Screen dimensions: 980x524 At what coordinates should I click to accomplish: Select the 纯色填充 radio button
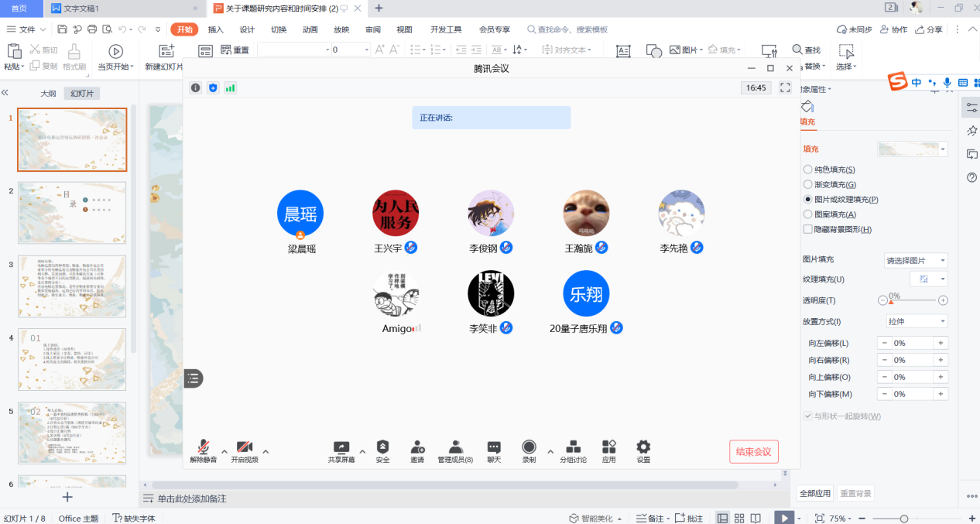click(x=808, y=170)
